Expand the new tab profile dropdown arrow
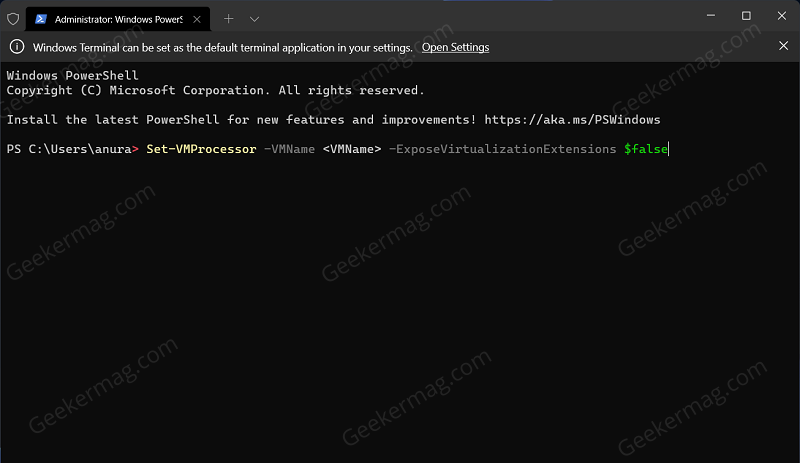This screenshot has height=463, width=800. point(254,19)
